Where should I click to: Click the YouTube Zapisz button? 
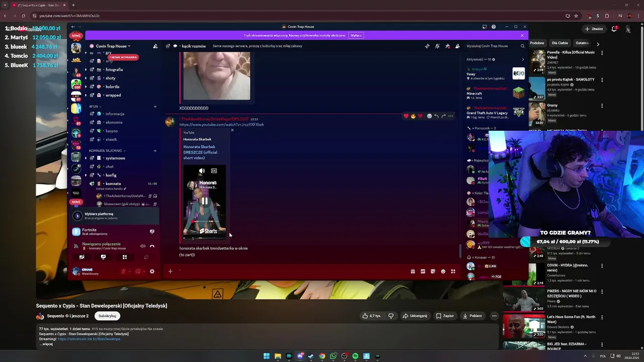445,316
